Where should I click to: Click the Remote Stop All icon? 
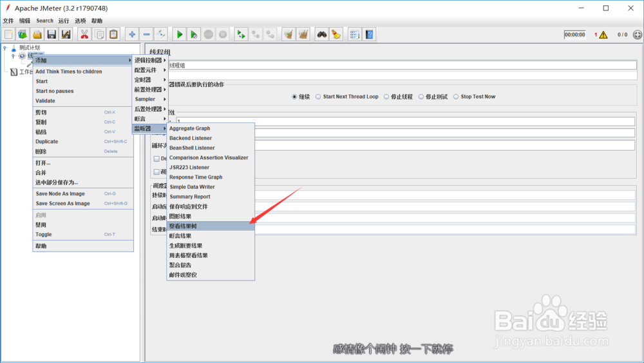click(x=256, y=35)
